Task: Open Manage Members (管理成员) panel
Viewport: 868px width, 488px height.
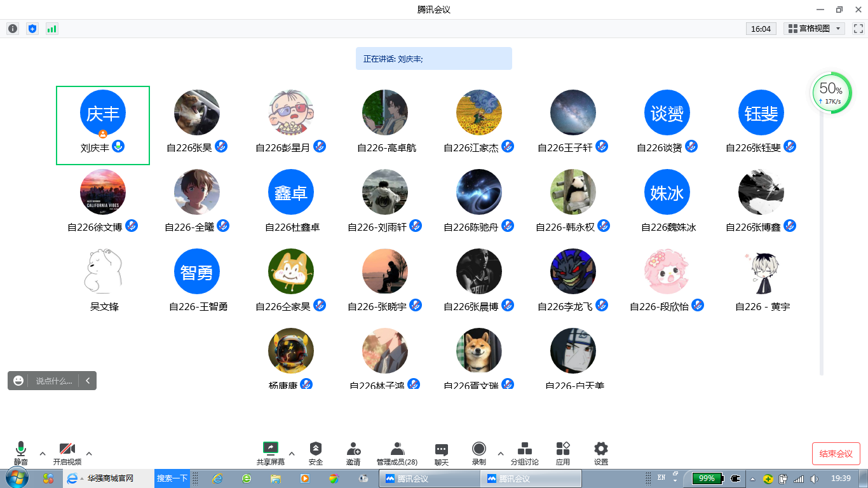Action: click(x=397, y=453)
